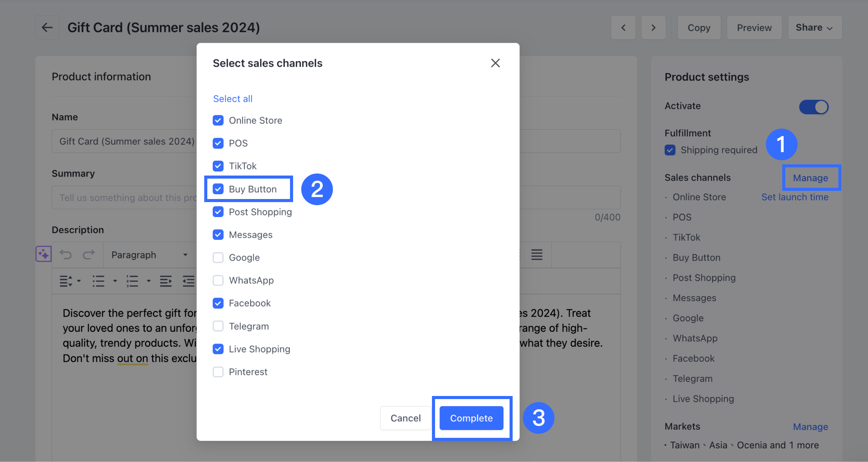
Task: Click the numbered list icon
Action: tap(132, 281)
